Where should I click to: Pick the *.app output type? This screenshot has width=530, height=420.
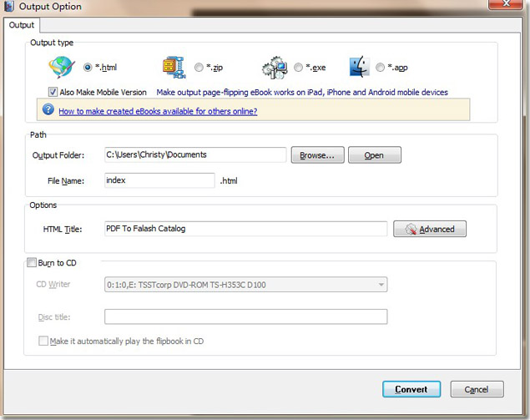(x=381, y=68)
